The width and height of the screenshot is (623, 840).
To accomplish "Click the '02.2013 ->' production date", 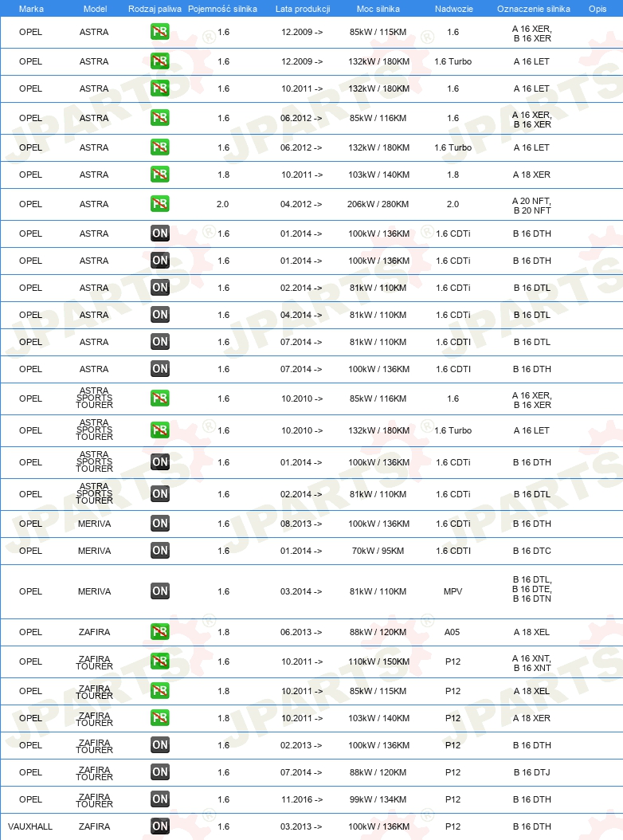I will (301, 745).
